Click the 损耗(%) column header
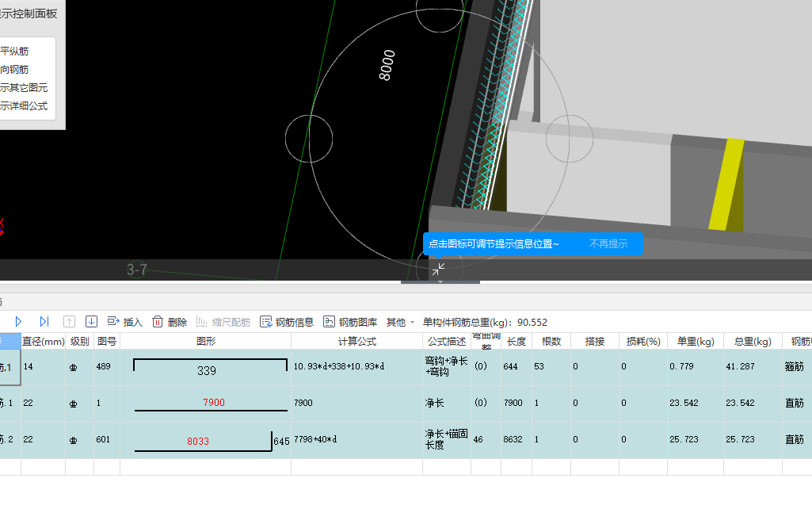 tap(643, 341)
